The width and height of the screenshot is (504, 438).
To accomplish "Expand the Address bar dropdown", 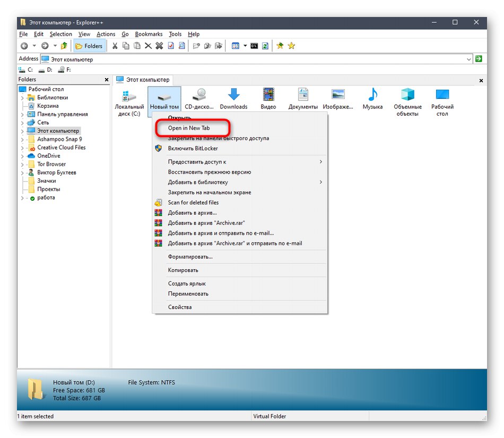I will pyautogui.click(x=468, y=59).
